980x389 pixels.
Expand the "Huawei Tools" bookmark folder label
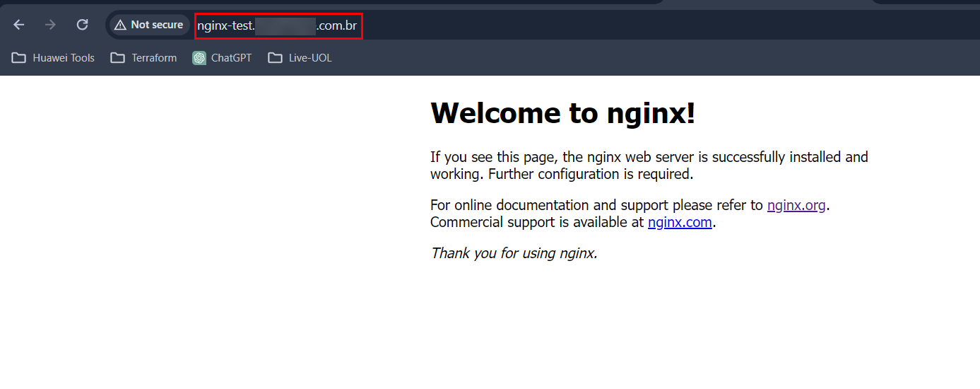pyautogui.click(x=64, y=58)
